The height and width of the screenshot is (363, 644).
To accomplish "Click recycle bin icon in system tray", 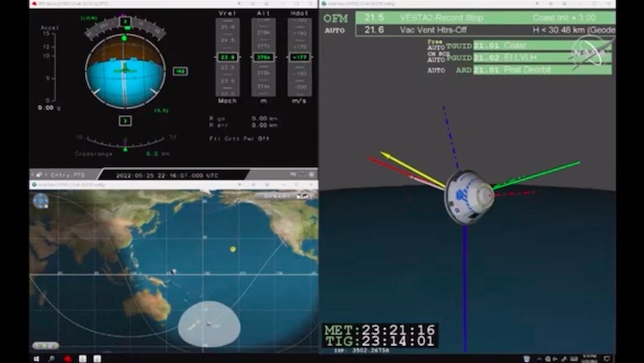I will coord(527,359).
